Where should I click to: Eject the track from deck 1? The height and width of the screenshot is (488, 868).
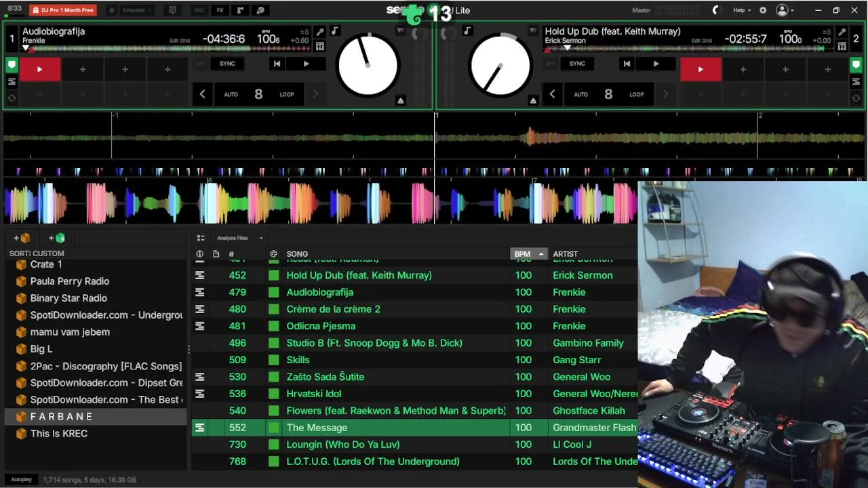pos(401,100)
